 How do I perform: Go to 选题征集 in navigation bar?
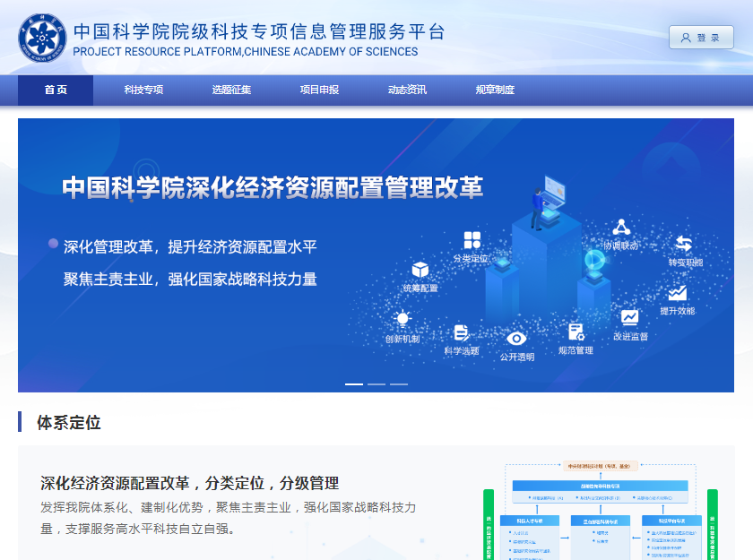pos(231,90)
